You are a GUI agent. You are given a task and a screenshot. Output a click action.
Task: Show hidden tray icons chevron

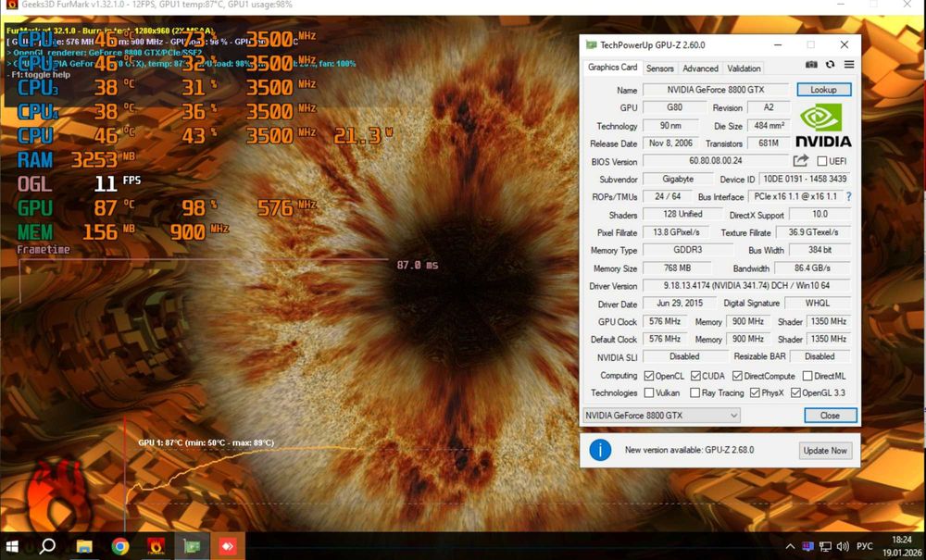(790, 546)
